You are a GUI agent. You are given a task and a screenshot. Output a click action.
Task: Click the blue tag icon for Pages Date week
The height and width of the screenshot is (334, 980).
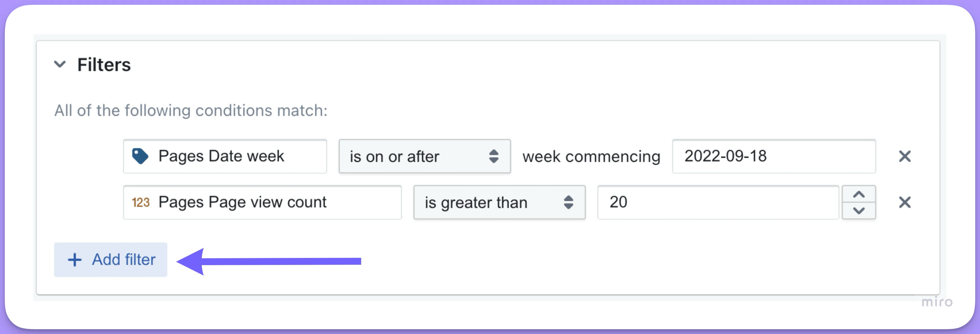[x=140, y=156]
